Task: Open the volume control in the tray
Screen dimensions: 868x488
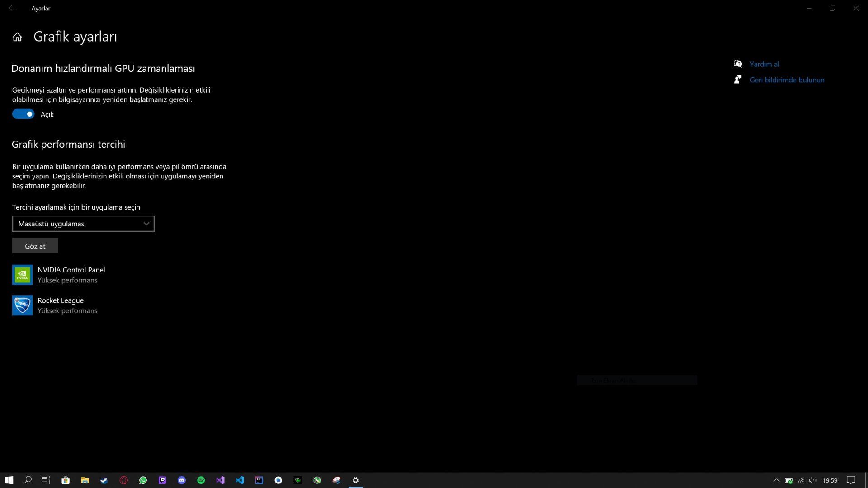Action: click(813, 480)
